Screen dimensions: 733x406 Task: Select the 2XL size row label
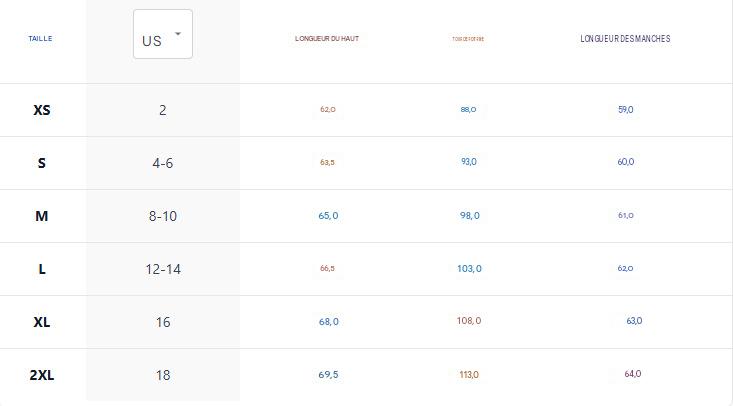42,375
